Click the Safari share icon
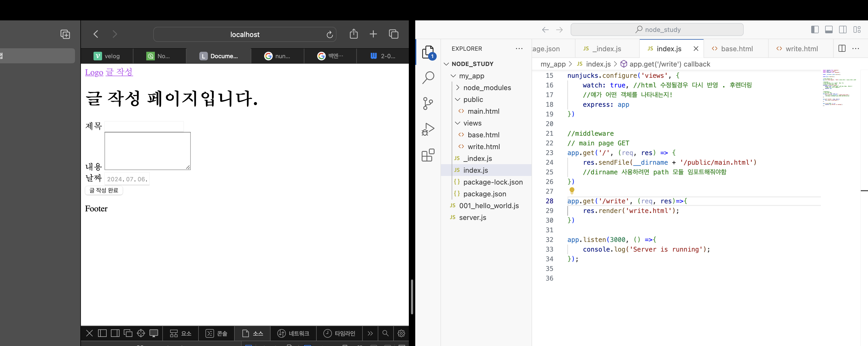 click(x=353, y=34)
